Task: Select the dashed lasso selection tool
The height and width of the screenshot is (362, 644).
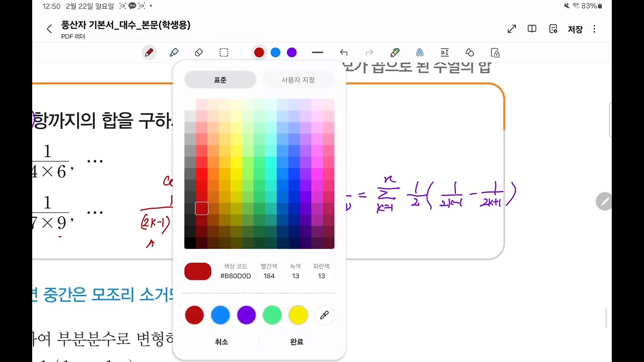Action: pyautogui.click(x=224, y=53)
